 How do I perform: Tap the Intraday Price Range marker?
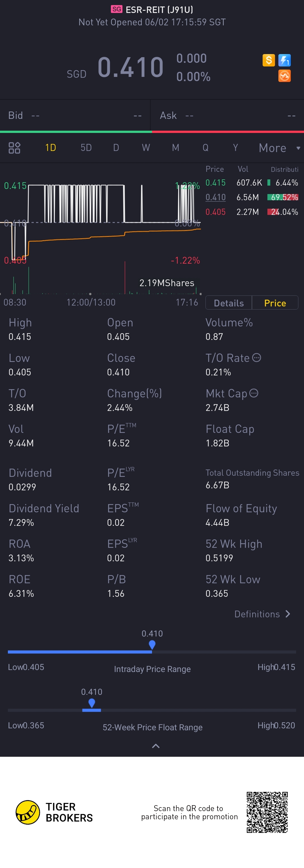click(152, 645)
